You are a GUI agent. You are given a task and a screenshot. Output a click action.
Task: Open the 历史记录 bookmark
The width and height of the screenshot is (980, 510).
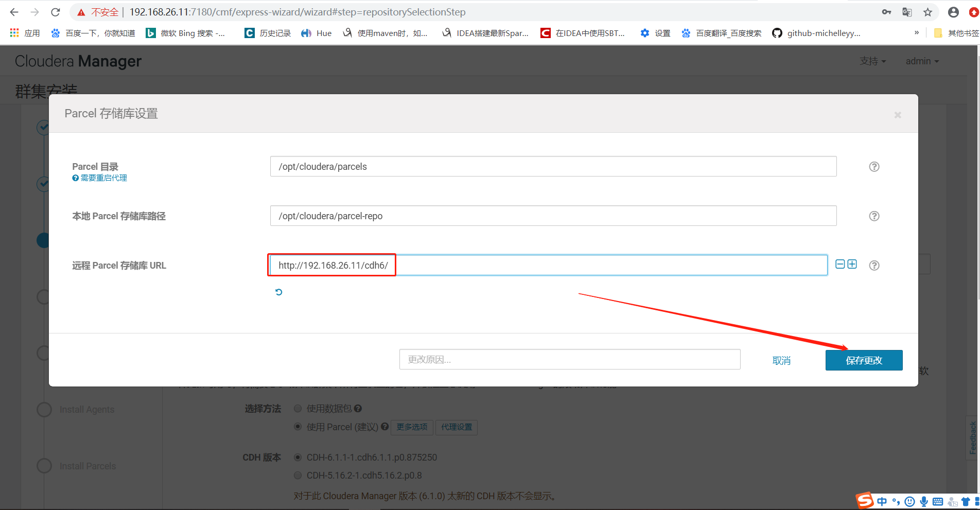coord(268,33)
